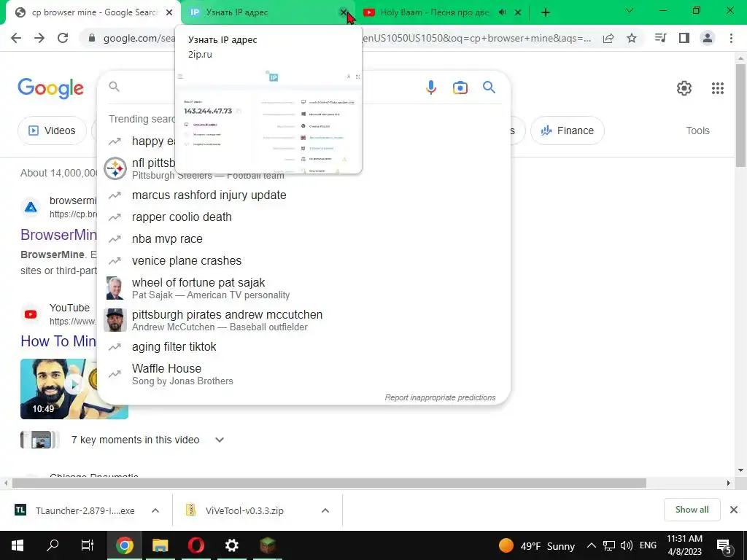Show hidden tray icons chevron
Viewport: 747px width, 560px height.
pyautogui.click(x=591, y=545)
